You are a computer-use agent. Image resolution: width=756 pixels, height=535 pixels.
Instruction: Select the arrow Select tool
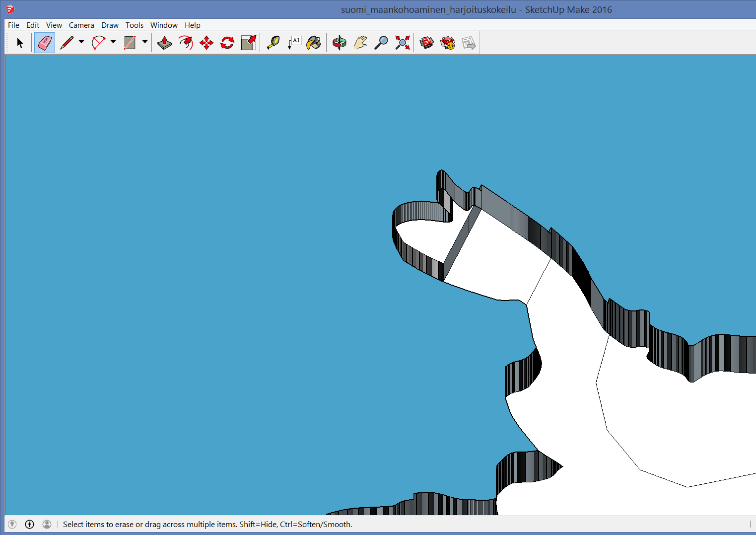coord(20,43)
